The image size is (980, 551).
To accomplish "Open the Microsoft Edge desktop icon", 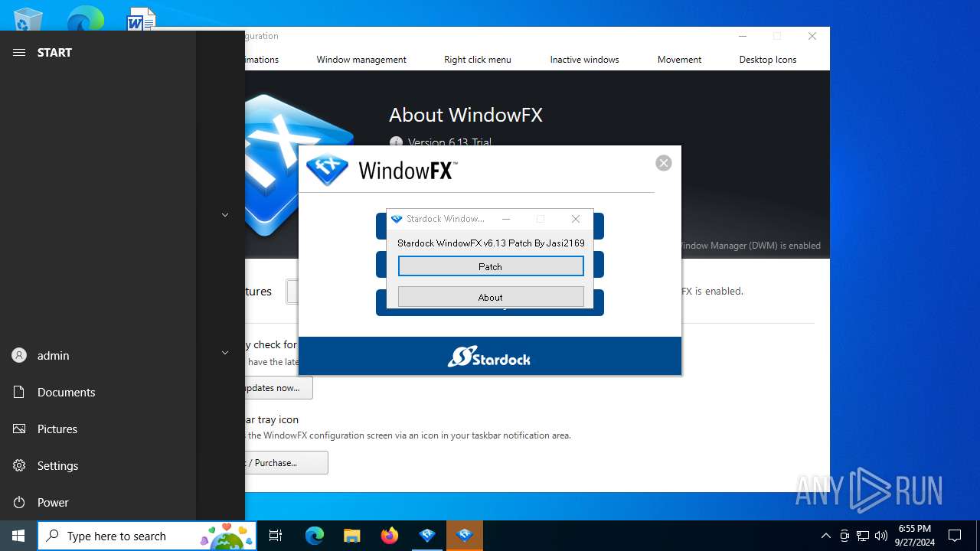I will coord(85,20).
